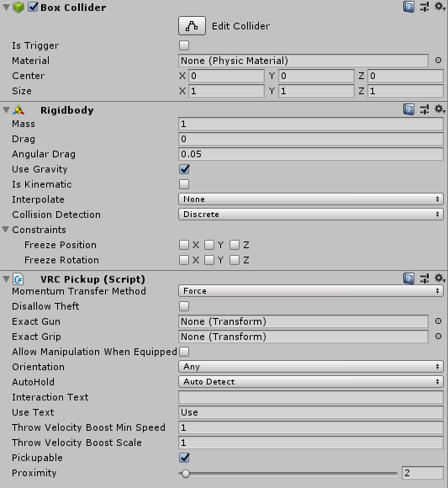Check Freeze Rotation X
The height and width of the screenshot is (488, 448).
coord(184,260)
